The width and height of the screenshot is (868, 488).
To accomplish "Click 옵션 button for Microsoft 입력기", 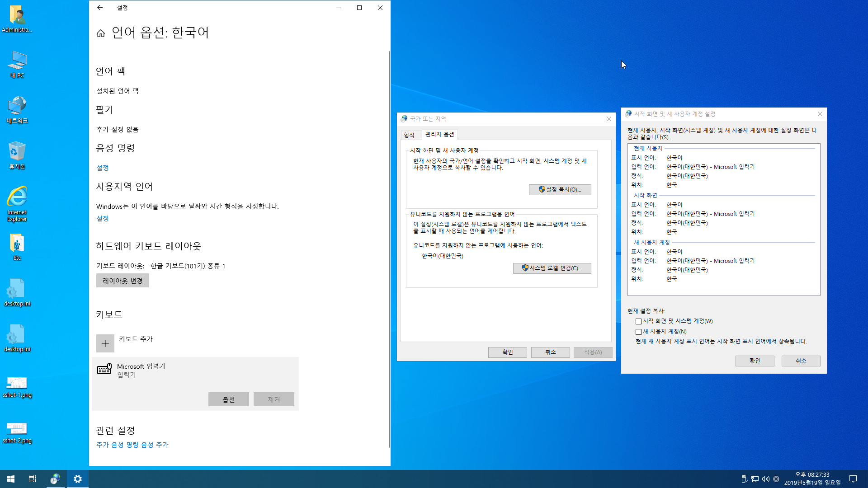I will pyautogui.click(x=228, y=399).
